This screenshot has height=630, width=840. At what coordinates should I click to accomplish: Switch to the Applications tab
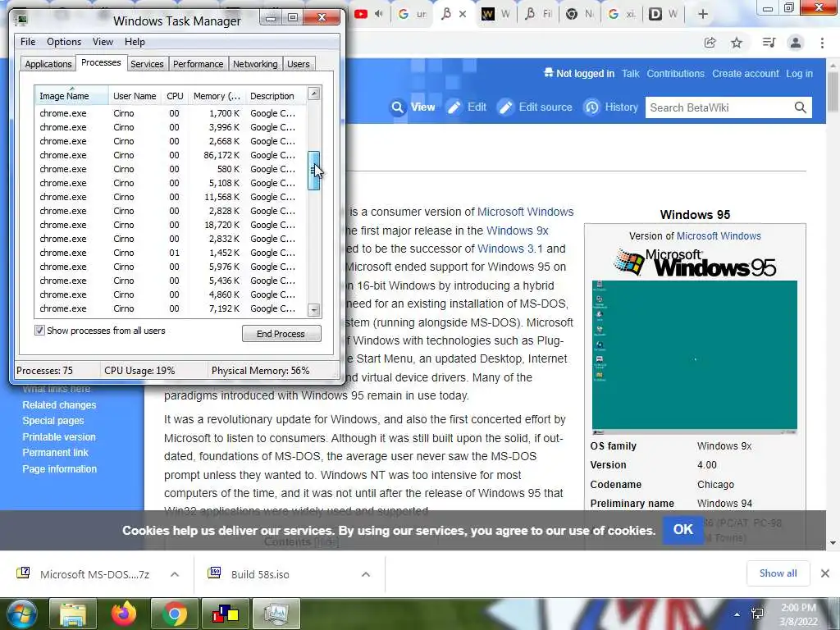pyautogui.click(x=48, y=64)
